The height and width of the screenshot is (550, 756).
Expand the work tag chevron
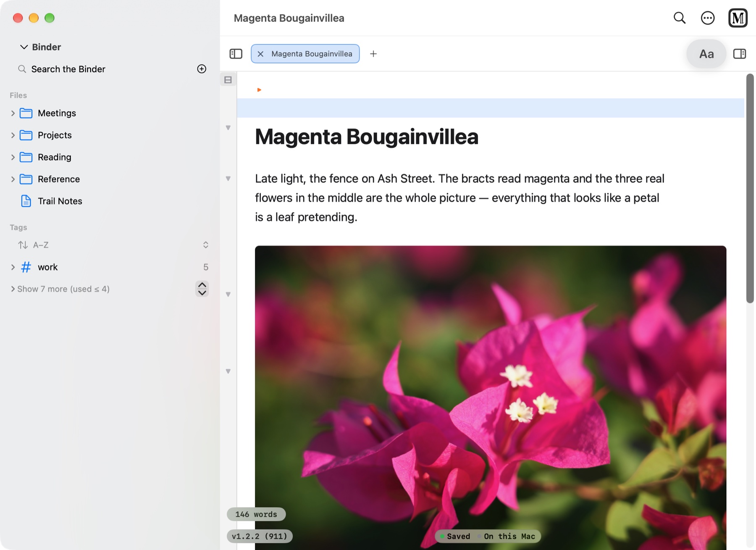click(x=13, y=267)
